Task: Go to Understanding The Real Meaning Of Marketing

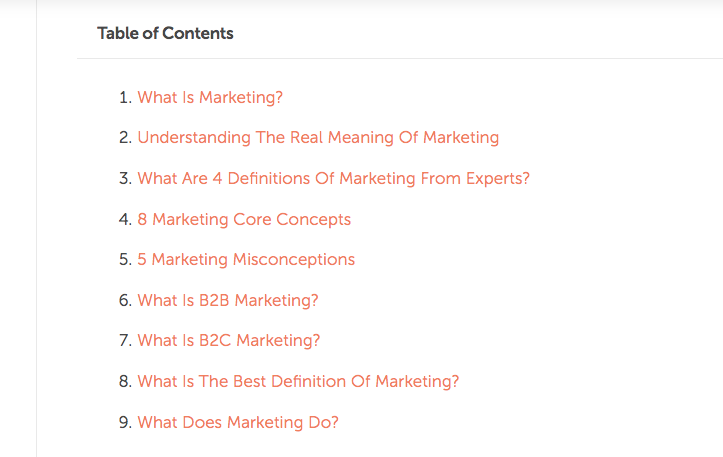Action: click(317, 138)
